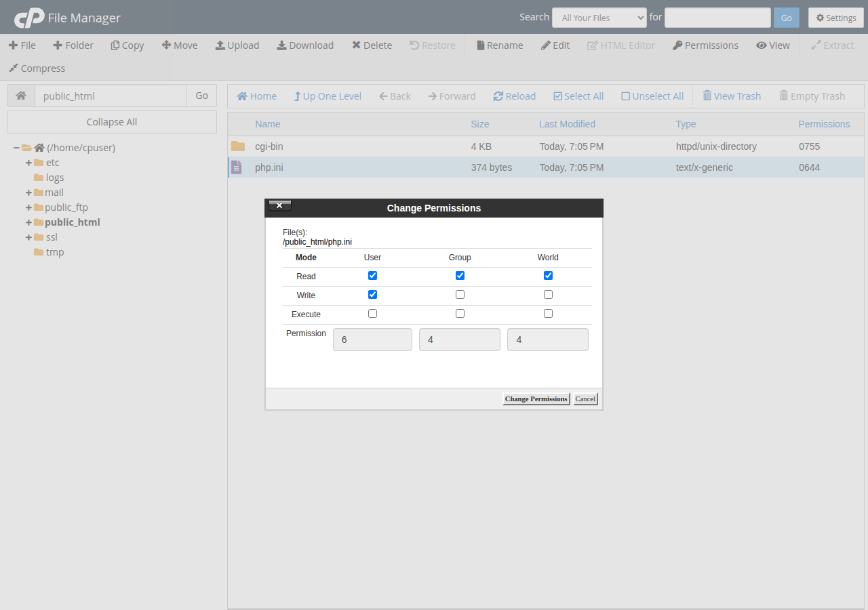Sort by the Type column header

(x=686, y=124)
